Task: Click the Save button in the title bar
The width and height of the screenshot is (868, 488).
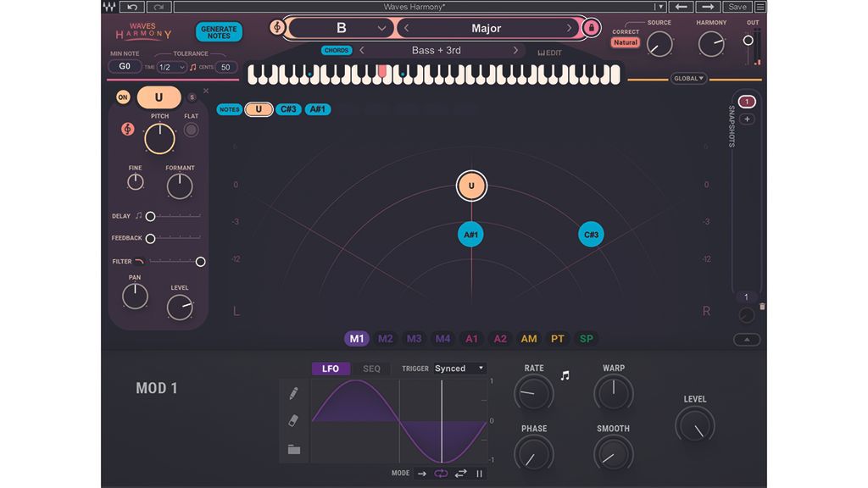Action: tap(737, 7)
